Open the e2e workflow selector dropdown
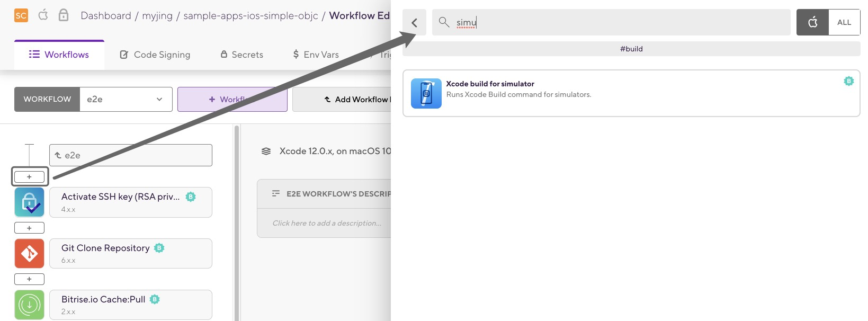The image size is (868, 321). tap(126, 99)
